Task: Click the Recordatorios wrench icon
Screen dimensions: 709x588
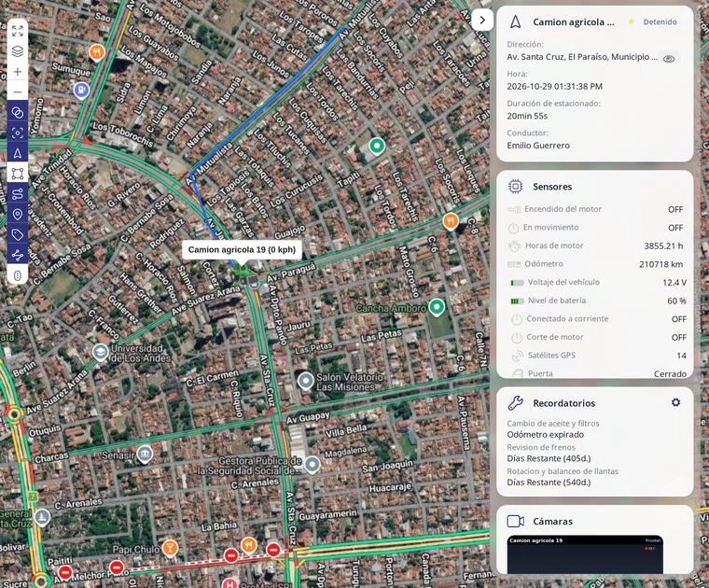Action: pos(516,402)
